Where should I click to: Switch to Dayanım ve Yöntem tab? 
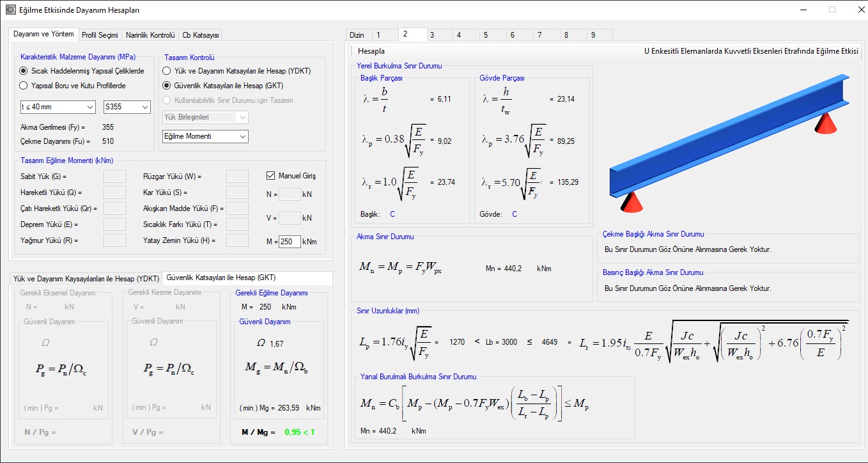(44, 34)
